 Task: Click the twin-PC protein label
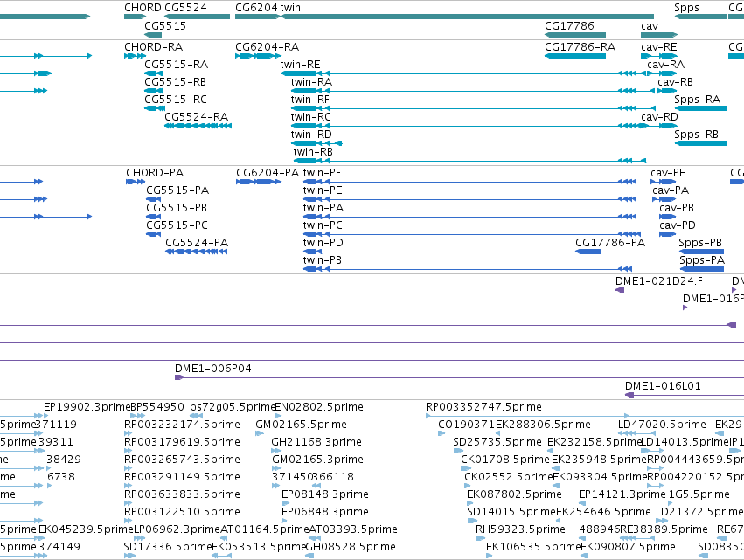[323, 225]
